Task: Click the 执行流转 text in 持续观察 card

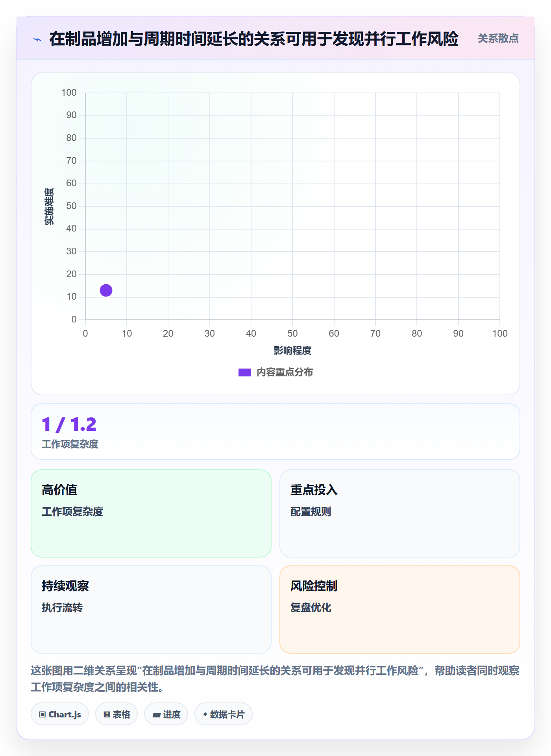Action: pyautogui.click(x=62, y=608)
